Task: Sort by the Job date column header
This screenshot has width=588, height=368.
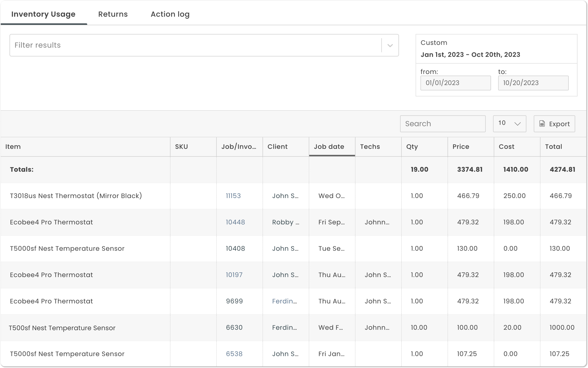Action: pyautogui.click(x=332, y=147)
